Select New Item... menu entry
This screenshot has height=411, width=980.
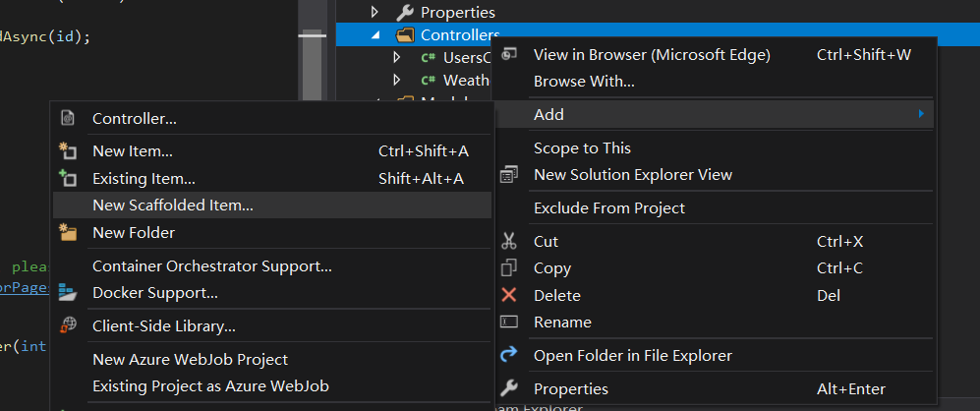coord(272,151)
